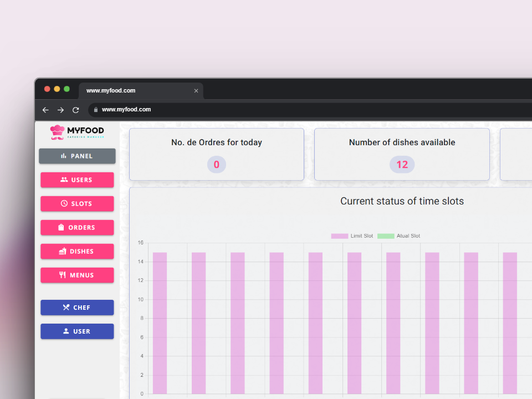Click the fork-knife icon on Menus button
This screenshot has width=532, height=399.
point(63,275)
